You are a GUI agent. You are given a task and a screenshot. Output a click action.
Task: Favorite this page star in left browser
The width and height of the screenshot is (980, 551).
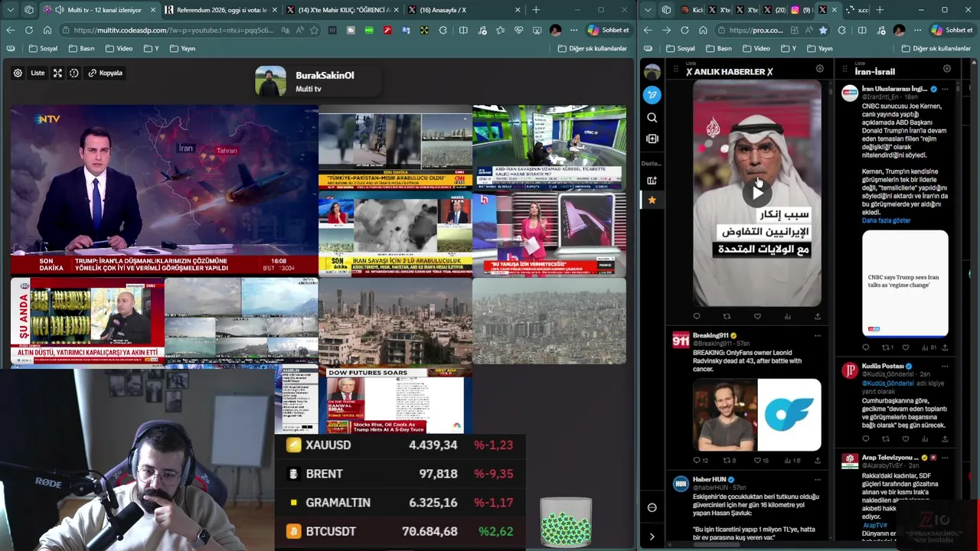(x=314, y=30)
